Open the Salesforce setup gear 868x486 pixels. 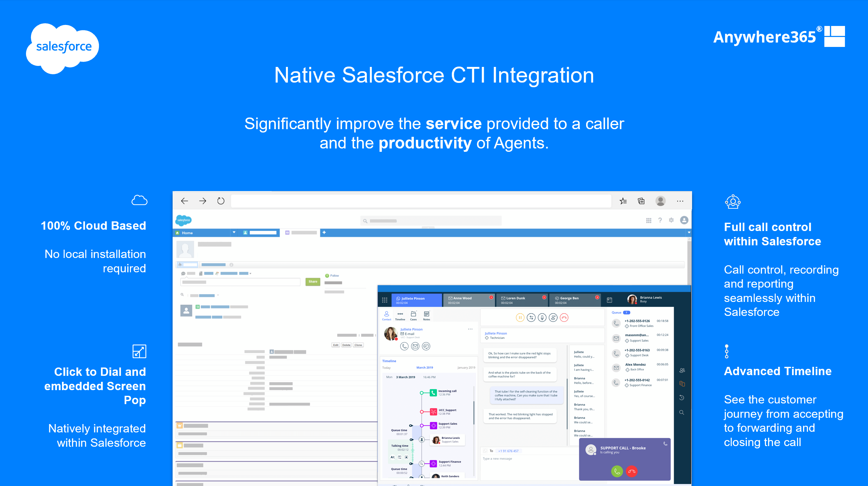[x=671, y=220]
